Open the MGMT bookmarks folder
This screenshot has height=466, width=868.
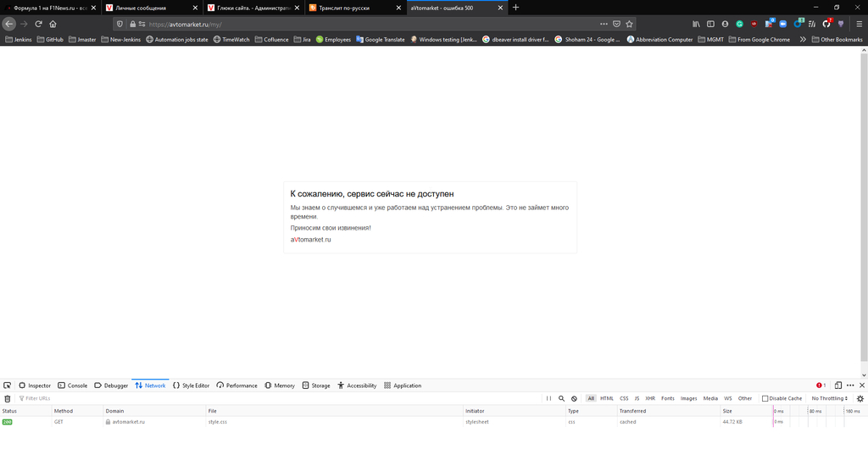[x=711, y=39]
